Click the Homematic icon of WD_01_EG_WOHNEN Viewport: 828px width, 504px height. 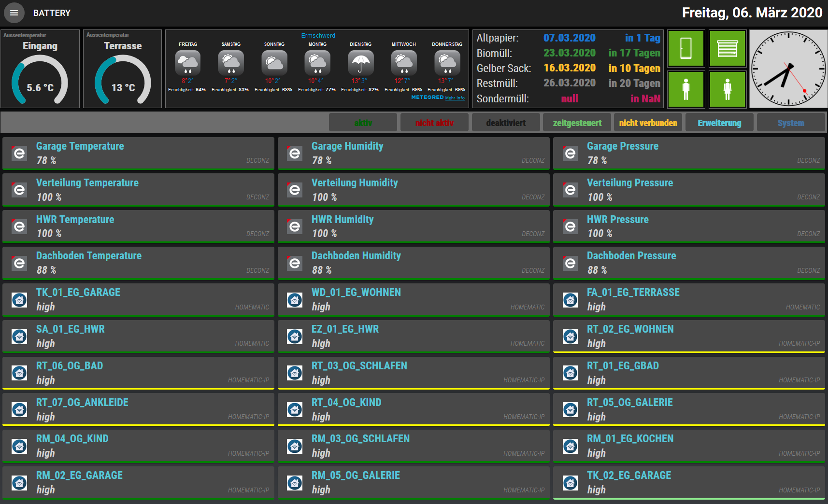pyautogui.click(x=295, y=300)
